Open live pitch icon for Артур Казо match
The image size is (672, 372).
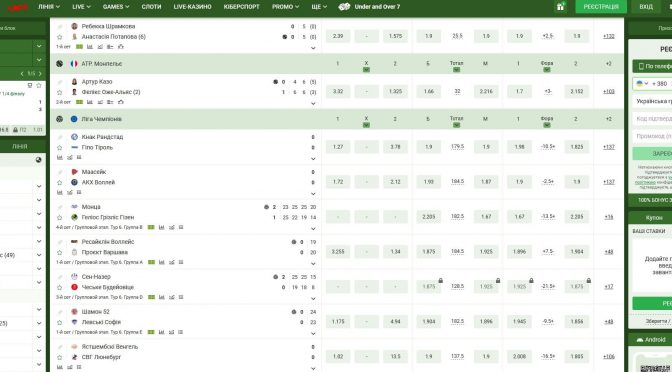[80, 102]
